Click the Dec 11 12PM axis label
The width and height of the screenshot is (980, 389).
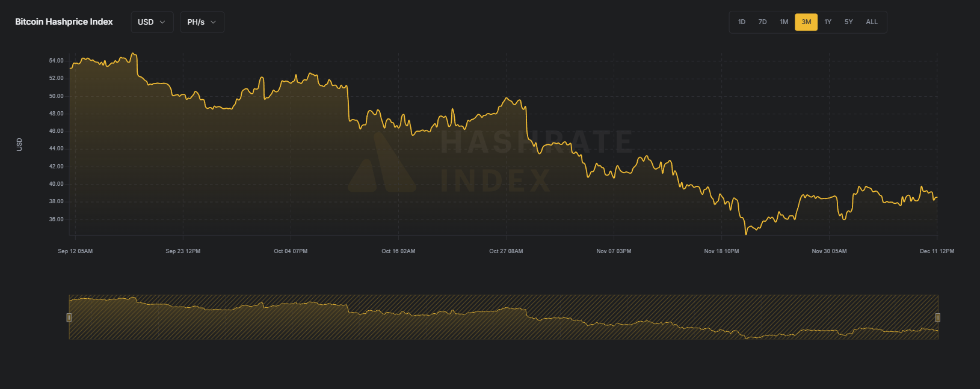pos(937,251)
